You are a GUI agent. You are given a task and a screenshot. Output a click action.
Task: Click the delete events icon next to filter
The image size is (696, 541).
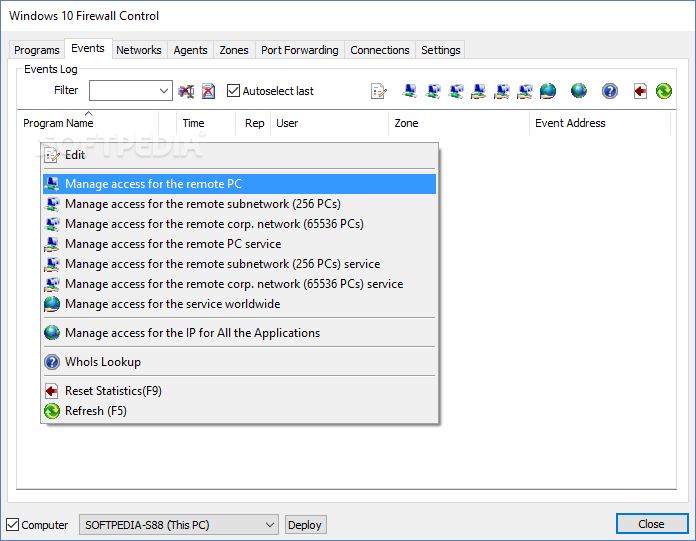pos(209,91)
